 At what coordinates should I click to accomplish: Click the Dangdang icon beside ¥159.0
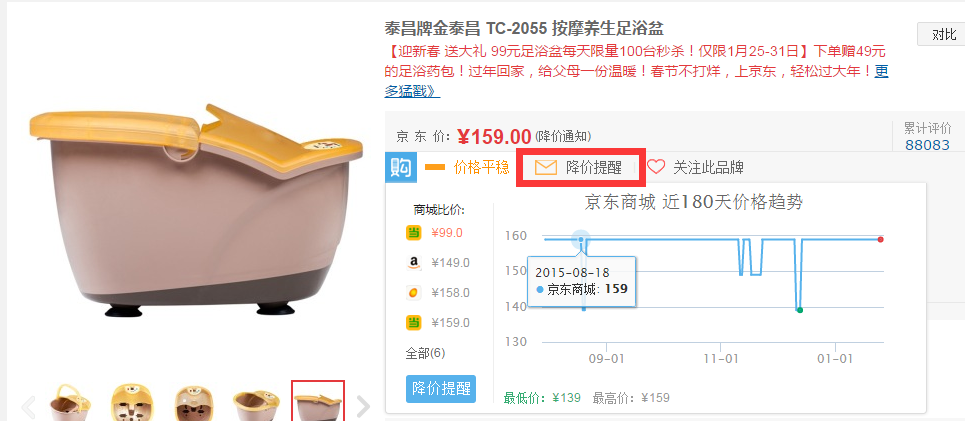click(x=414, y=323)
